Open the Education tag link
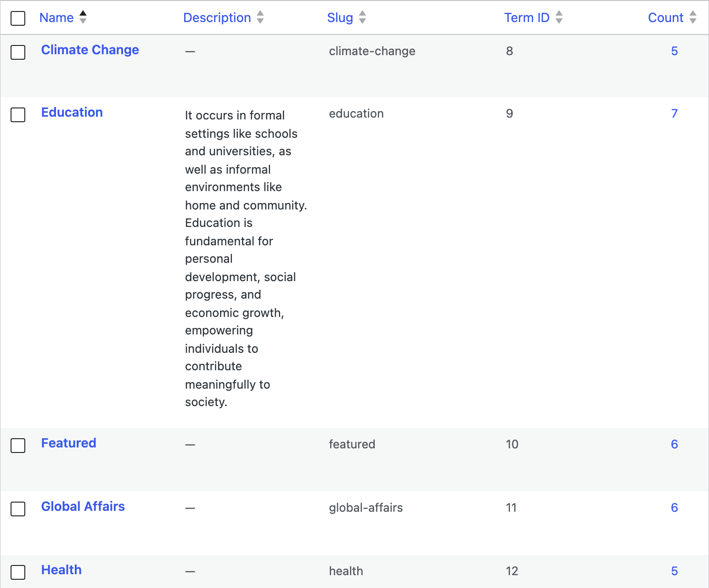Image resolution: width=709 pixels, height=588 pixels. pos(72,112)
